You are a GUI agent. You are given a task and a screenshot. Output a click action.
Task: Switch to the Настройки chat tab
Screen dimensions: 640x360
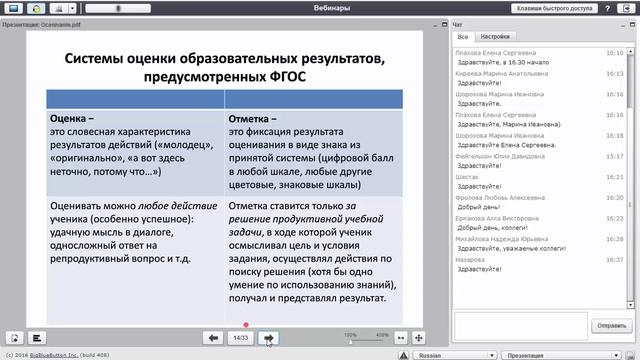click(495, 37)
